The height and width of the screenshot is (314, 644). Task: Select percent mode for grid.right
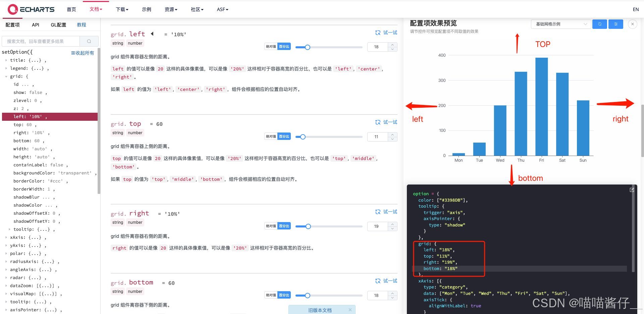[x=284, y=226]
